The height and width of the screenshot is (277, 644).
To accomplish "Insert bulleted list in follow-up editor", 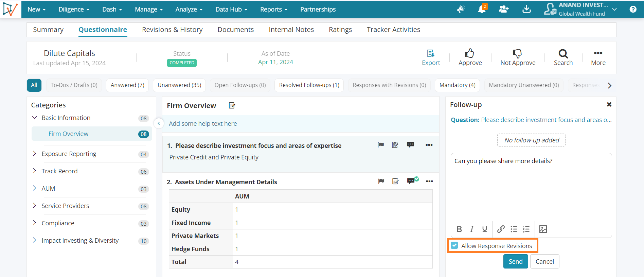I will tap(514, 229).
